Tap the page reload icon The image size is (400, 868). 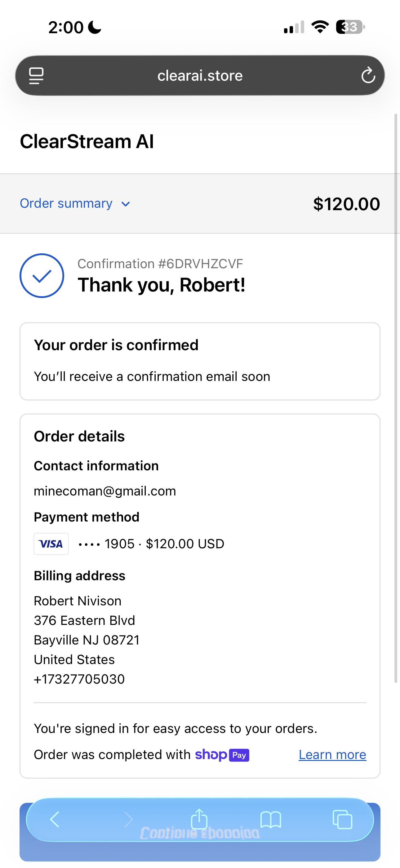(x=368, y=75)
